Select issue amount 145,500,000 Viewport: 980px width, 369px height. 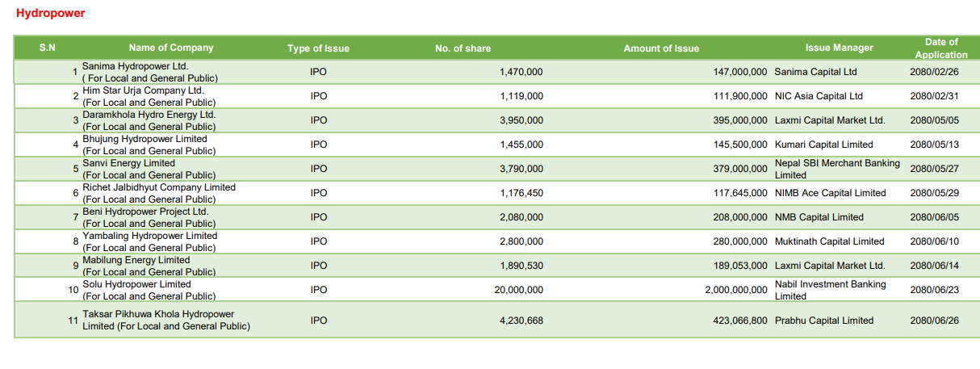pos(740,145)
